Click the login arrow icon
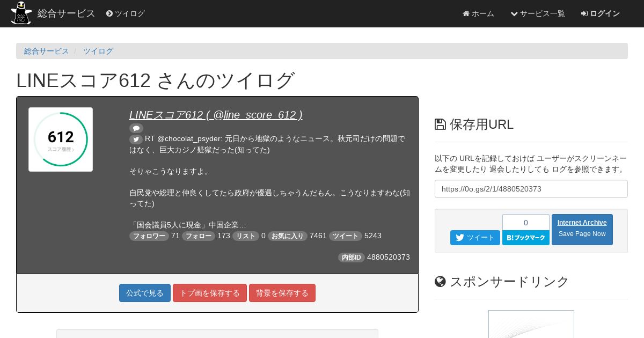 click(x=584, y=13)
